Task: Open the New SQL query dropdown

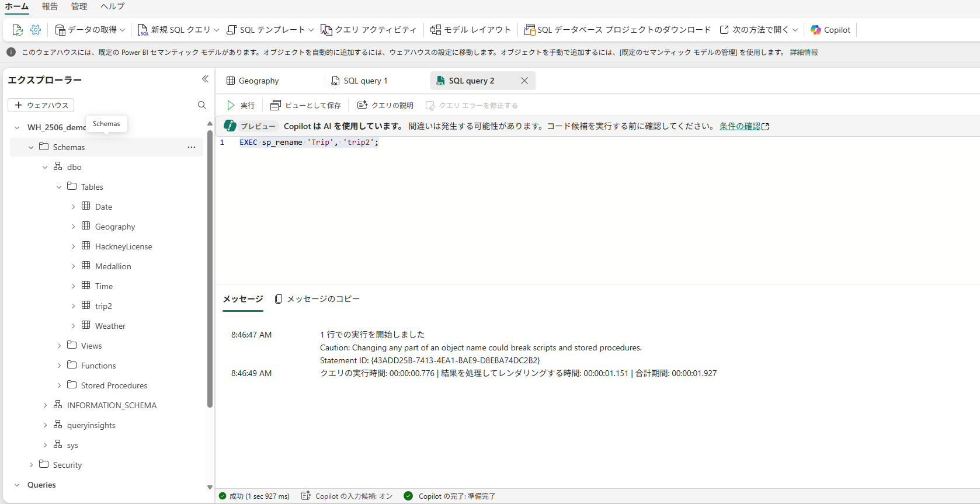Action: coord(179,30)
